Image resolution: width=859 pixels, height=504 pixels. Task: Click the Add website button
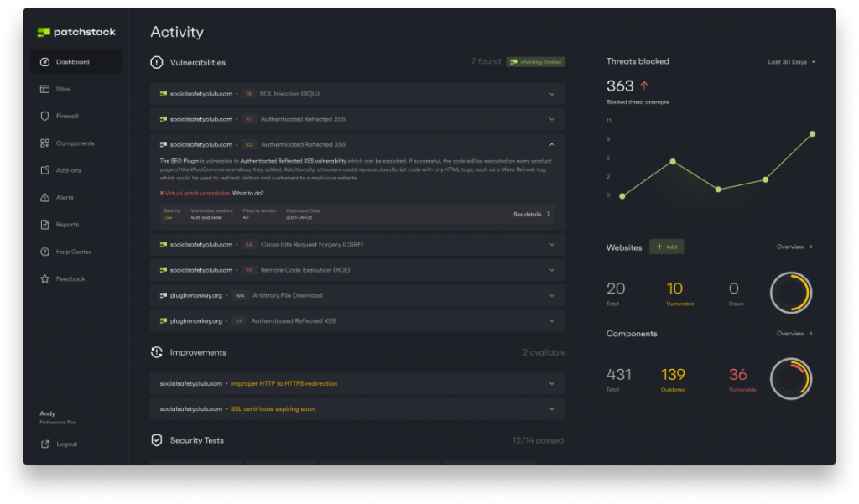click(667, 247)
